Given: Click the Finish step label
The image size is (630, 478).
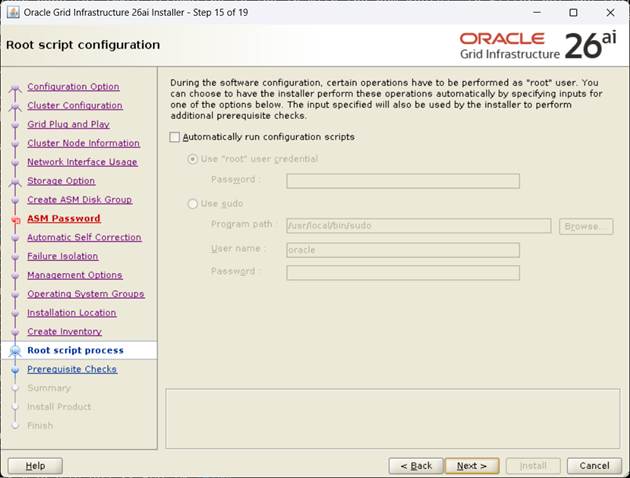Looking at the screenshot, I should point(40,426).
